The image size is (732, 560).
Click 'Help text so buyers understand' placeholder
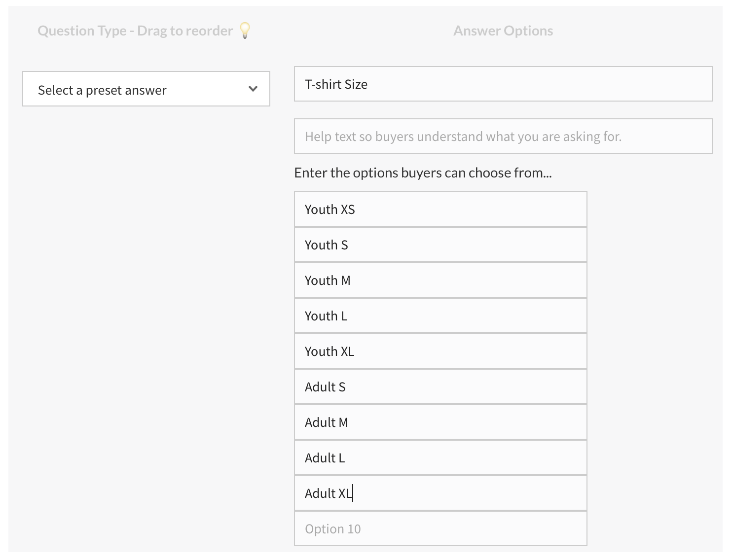tap(463, 137)
